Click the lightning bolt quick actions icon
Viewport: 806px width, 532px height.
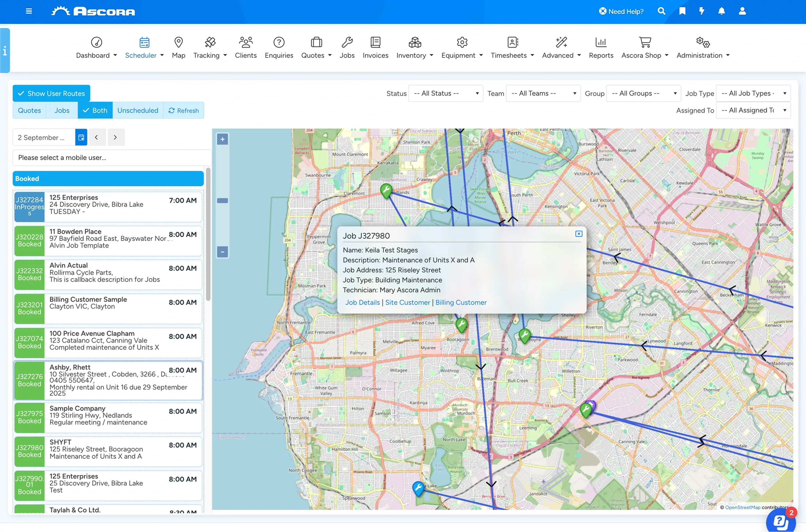[x=702, y=11]
